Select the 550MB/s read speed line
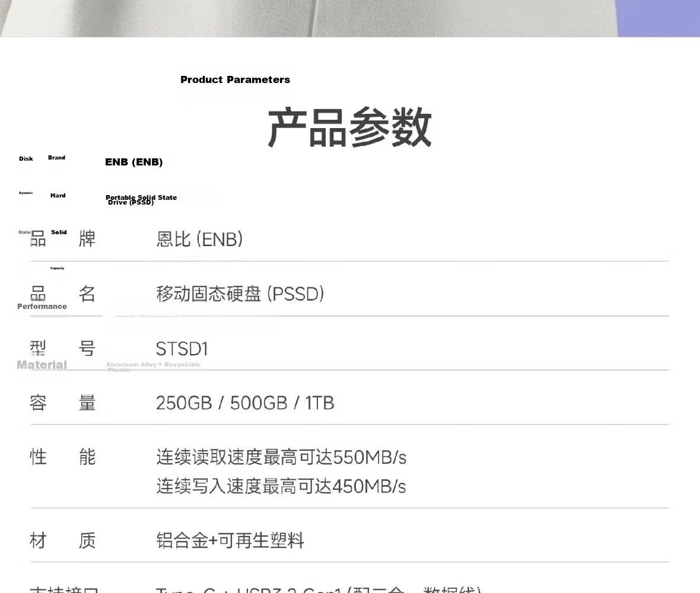The height and width of the screenshot is (593, 700). click(x=281, y=457)
